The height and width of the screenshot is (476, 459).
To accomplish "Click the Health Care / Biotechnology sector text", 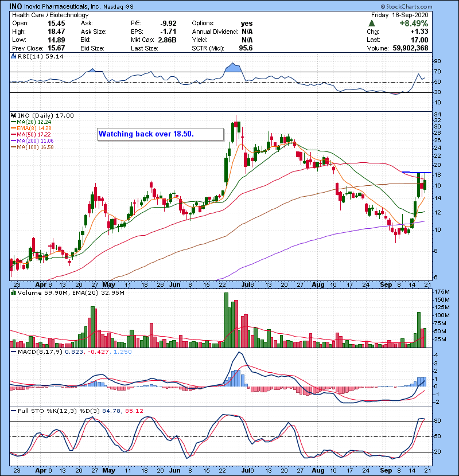I will coord(50,15).
